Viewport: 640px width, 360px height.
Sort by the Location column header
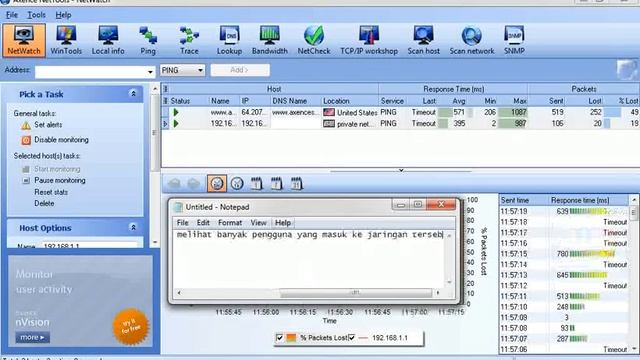click(349, 101)
